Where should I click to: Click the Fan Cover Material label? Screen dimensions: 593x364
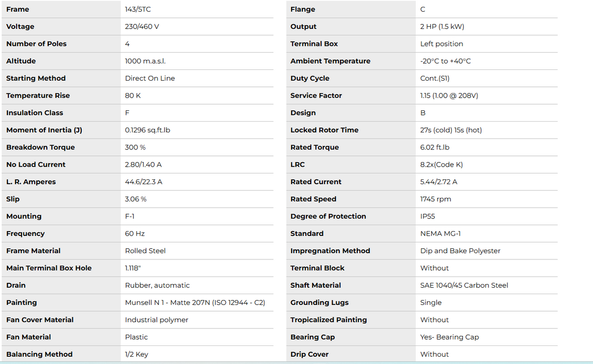pos(40,320)
